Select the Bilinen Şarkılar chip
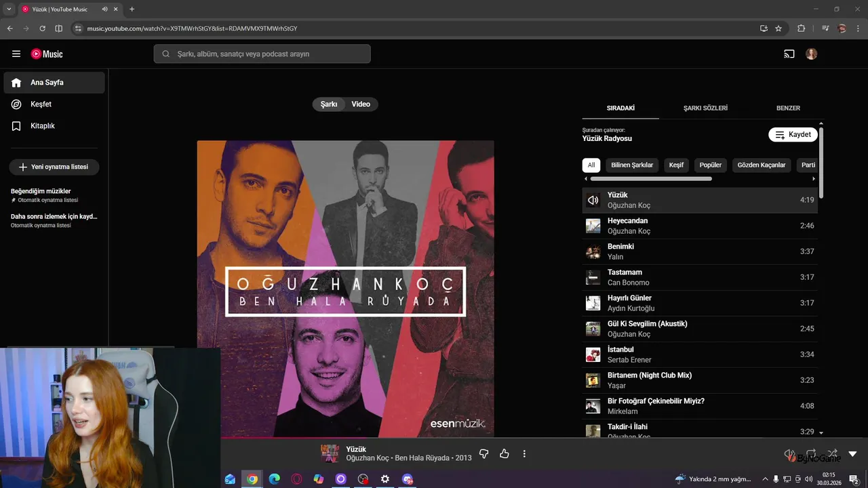868x488 pixels. click(x=632, y=165)
